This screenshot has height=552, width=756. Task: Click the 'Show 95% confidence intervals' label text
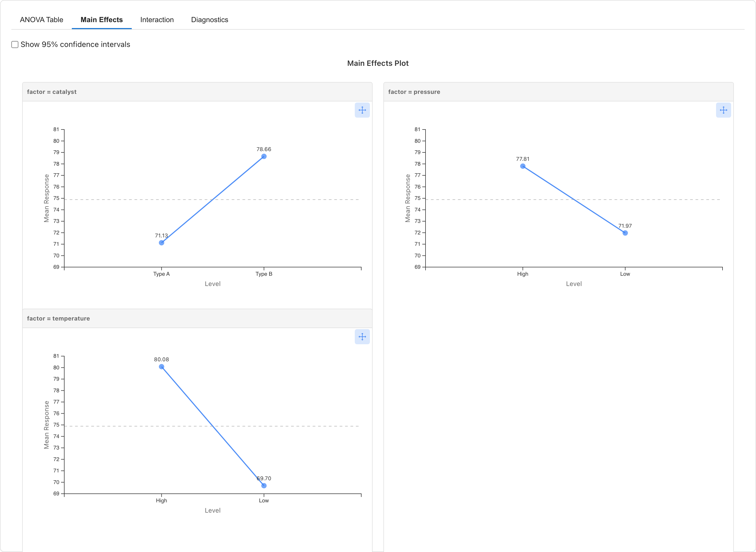click(x=75, y=45)
